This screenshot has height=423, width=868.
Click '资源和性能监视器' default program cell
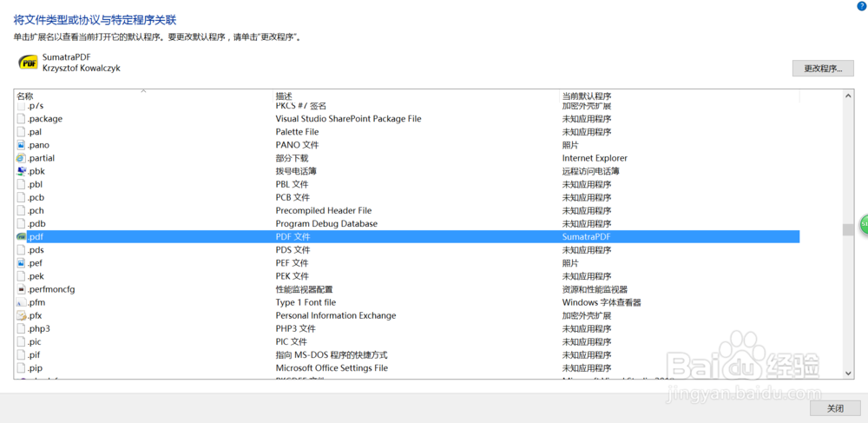click(x=595, y=289)
